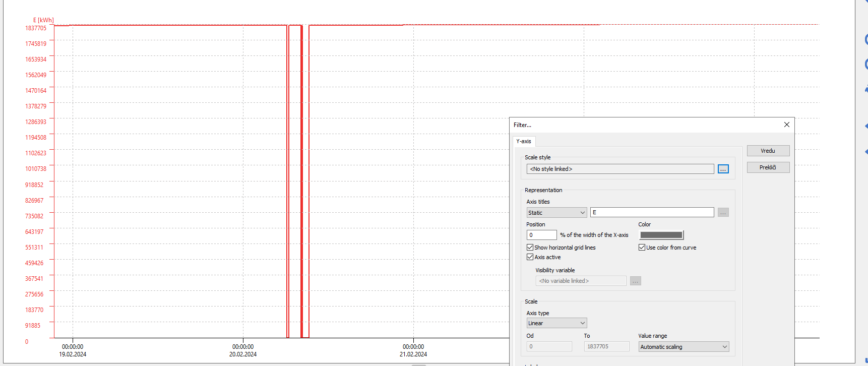Click the E [kWh] axis title
Image resolution: width=868 pixels, height=366 pixels.
point(43,20)
